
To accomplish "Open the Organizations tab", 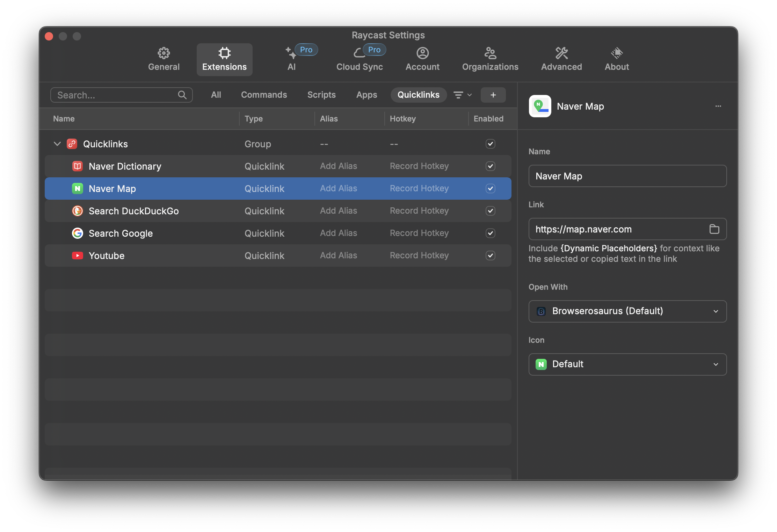I will click(x=490, y=59).
